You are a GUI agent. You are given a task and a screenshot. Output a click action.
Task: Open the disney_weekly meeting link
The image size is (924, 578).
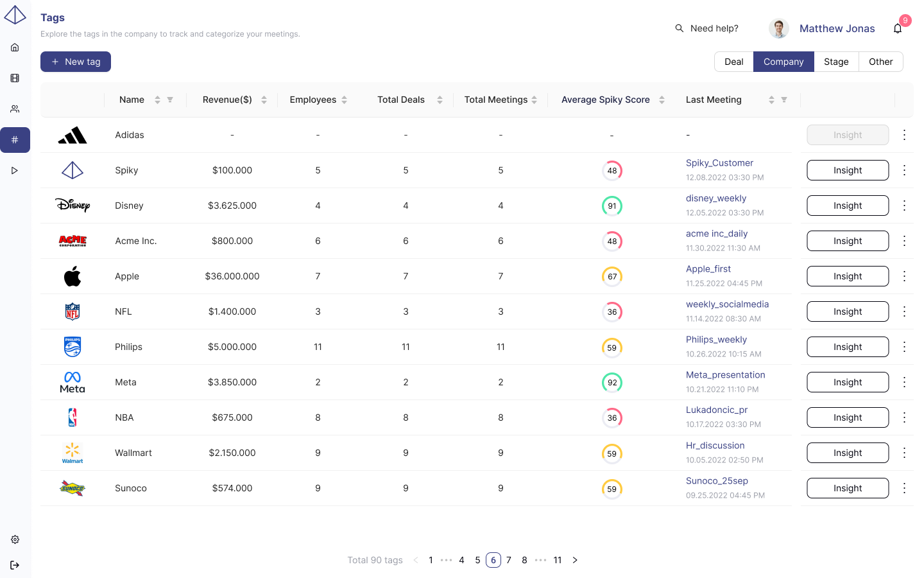[x=716, y=198]
